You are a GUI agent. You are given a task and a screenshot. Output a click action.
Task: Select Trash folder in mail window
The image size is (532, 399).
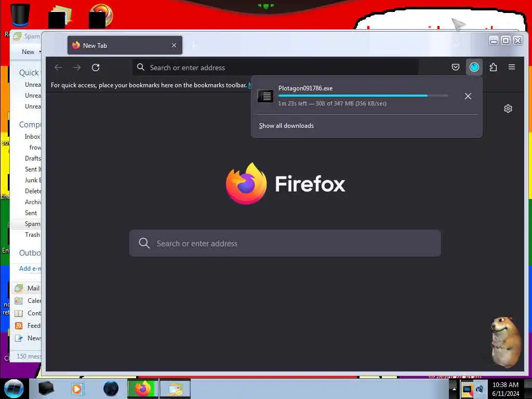(32, 235)
